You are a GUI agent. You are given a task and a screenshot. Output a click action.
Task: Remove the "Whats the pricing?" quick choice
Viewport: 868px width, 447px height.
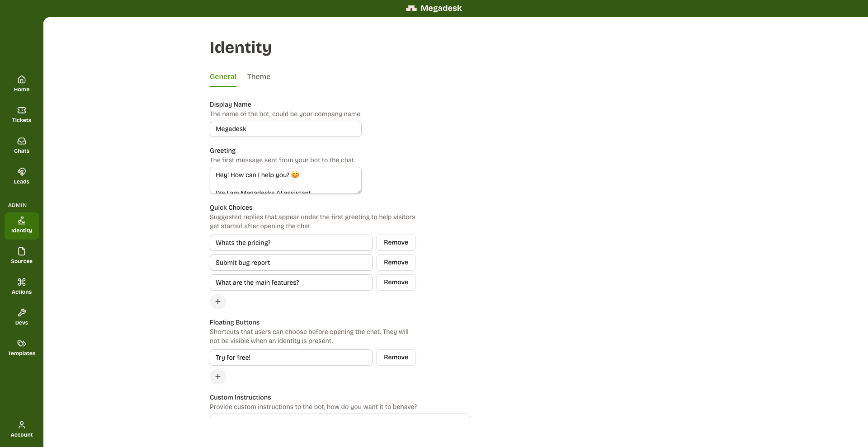tap(396, 243)
